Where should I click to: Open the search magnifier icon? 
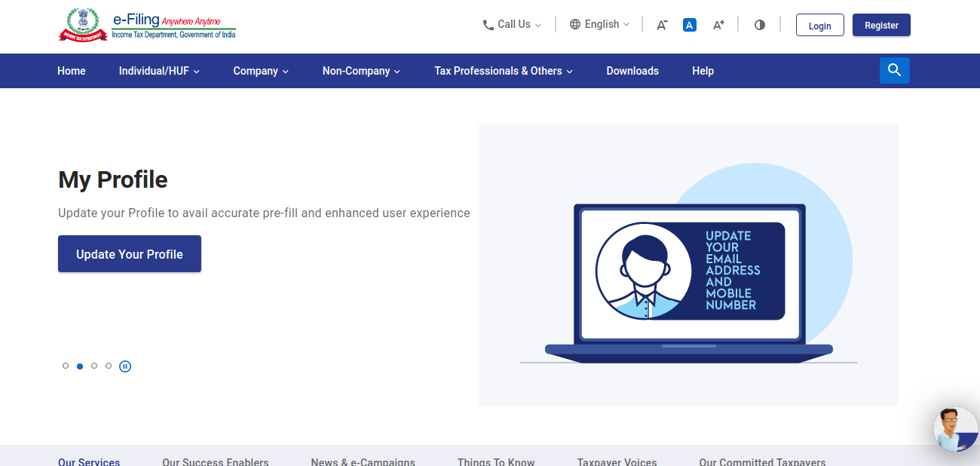pos(894,70)
